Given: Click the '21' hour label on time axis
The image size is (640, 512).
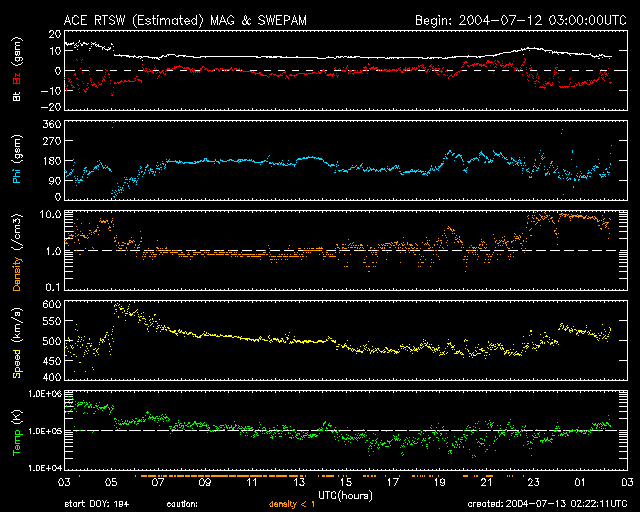Looking at the screenshot, I should (487, 482).
